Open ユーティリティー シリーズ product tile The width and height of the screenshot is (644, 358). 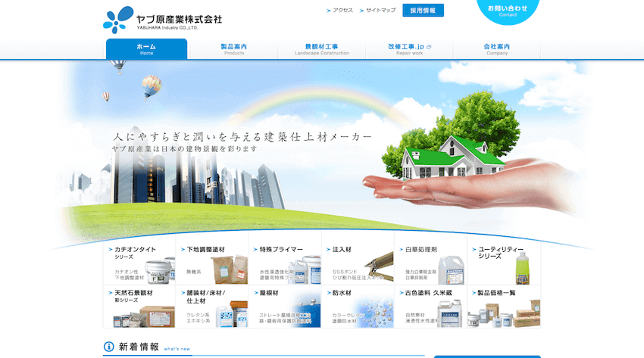504,263
